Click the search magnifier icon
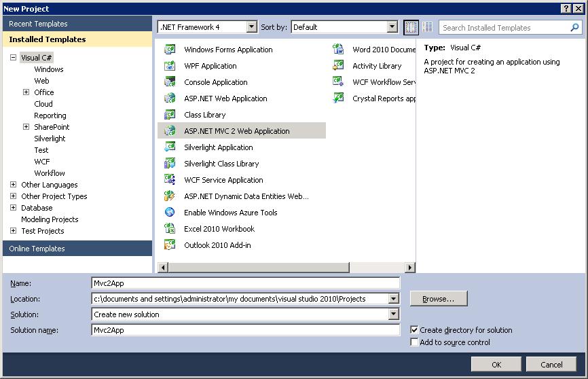Image resolution: width=588 pixels, height=379 pixels. click(x=574, y=27)
